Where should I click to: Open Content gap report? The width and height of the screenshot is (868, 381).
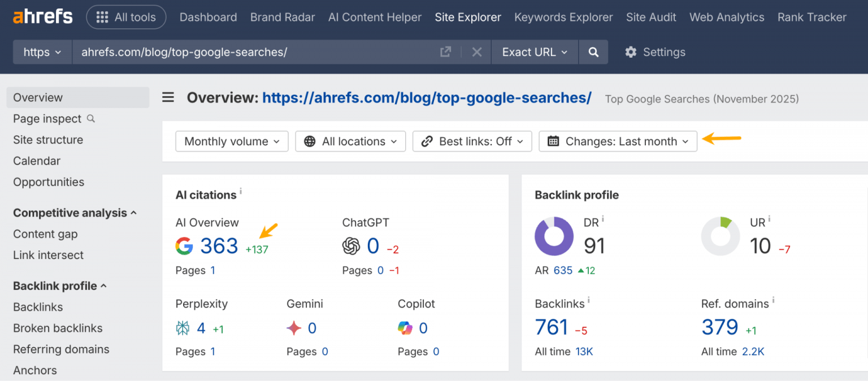click(x=45, y=234)
